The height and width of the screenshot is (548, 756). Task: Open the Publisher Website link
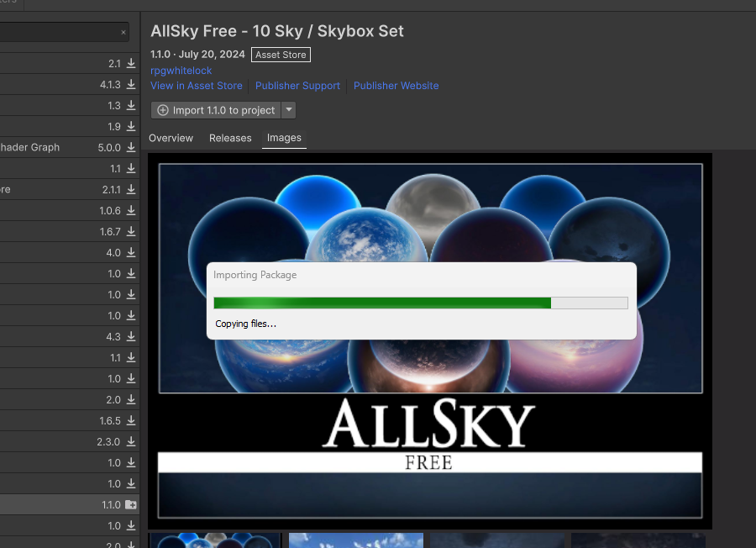[x=396, y=86]
